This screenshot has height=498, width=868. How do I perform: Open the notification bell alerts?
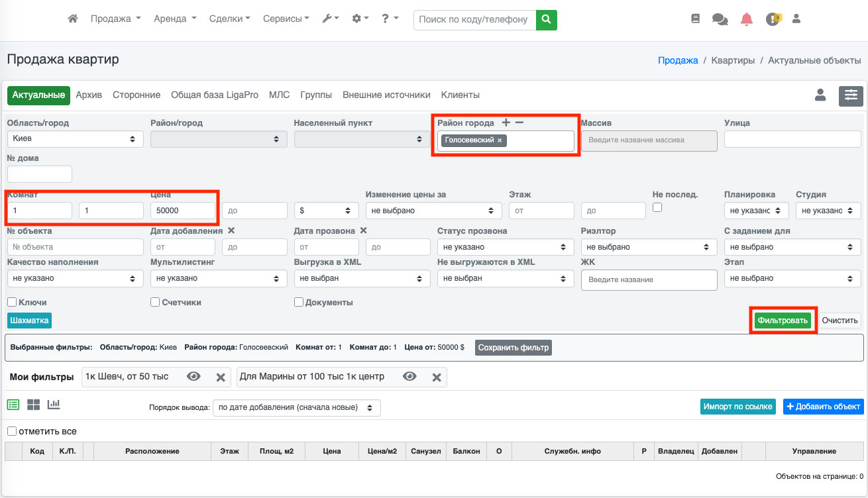(x=747, y=19)
